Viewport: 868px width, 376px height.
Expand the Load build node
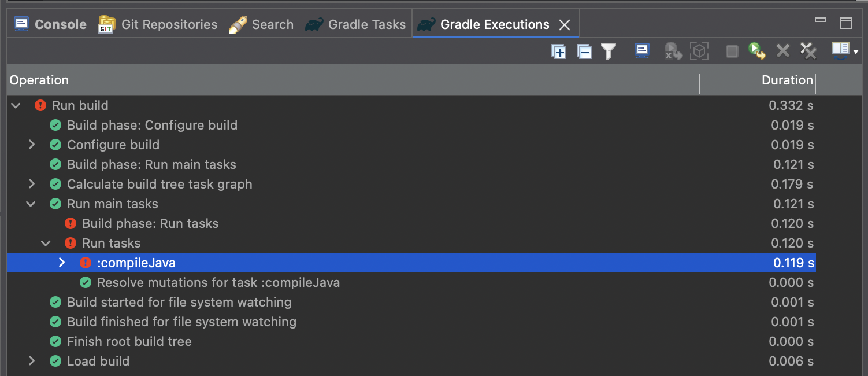tap(32, 361)
